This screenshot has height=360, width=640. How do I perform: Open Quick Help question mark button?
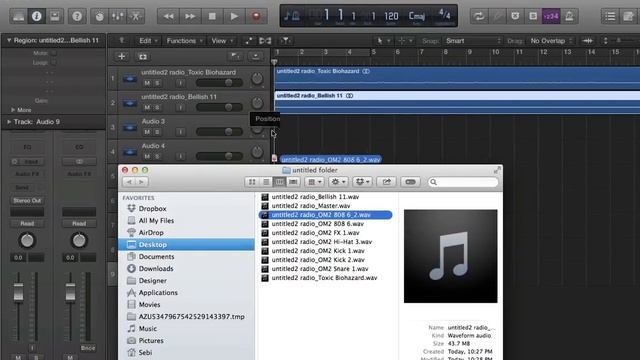pyautogui.click(x=77, y=16)
